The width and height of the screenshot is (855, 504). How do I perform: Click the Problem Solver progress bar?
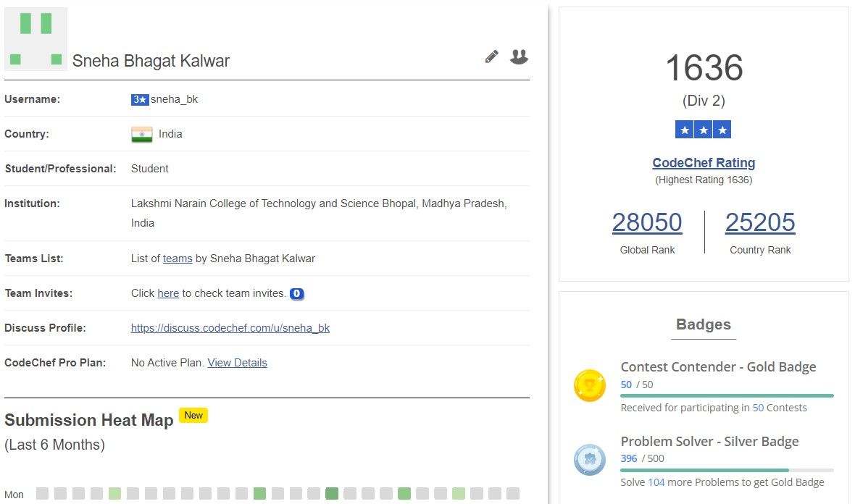pyautogui.click(x=727, y=471)
